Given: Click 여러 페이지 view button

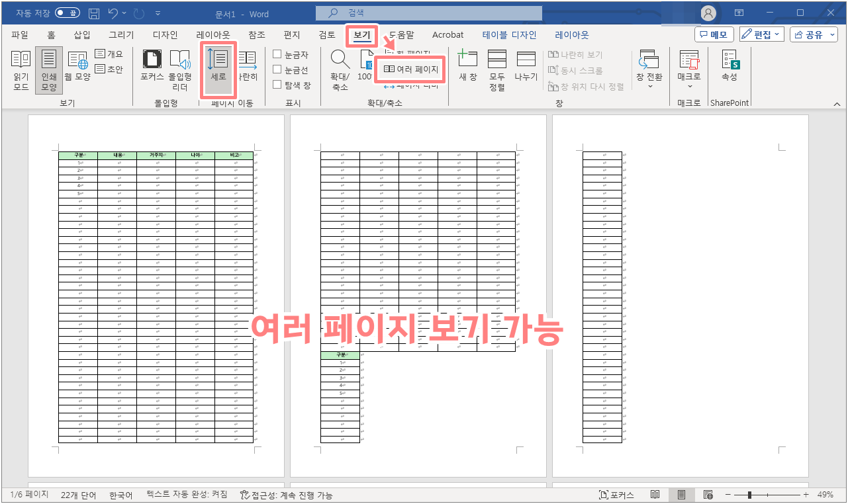Looking at the screenshot, I should 410,69.
